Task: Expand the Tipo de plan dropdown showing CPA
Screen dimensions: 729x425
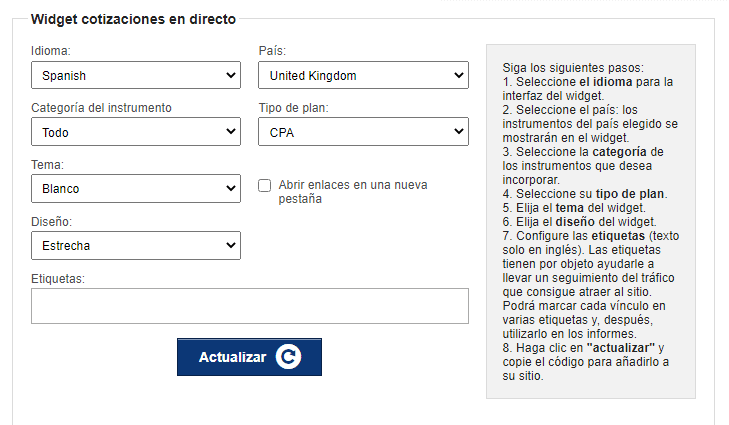Action: [363, 131]
